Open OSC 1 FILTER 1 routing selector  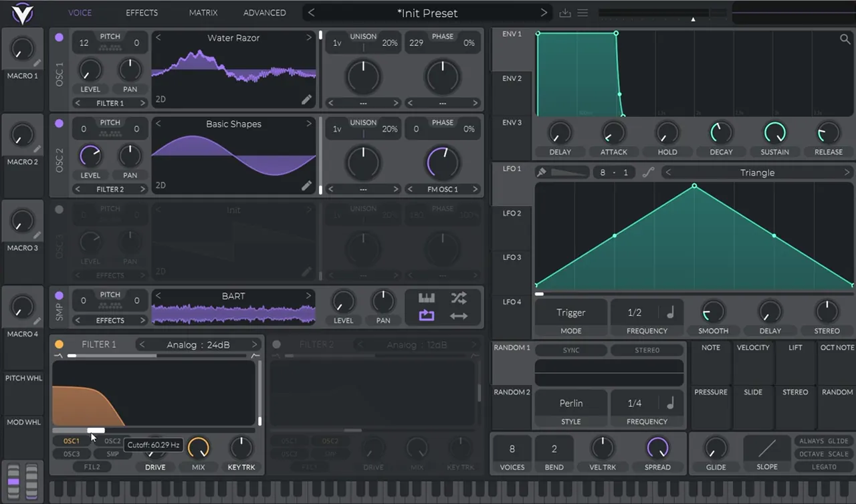[x=110, y=103]
